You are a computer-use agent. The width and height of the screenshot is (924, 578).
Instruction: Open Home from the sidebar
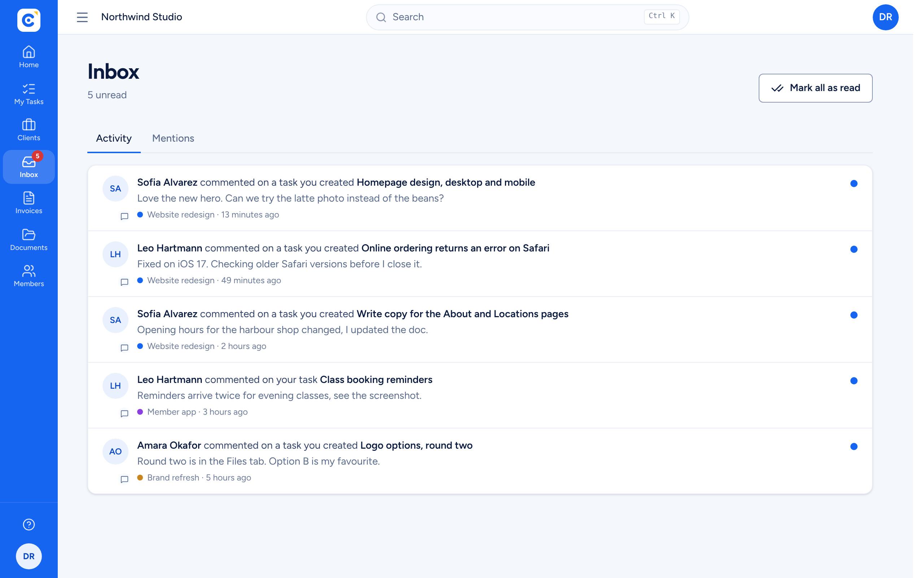point(29,57)
